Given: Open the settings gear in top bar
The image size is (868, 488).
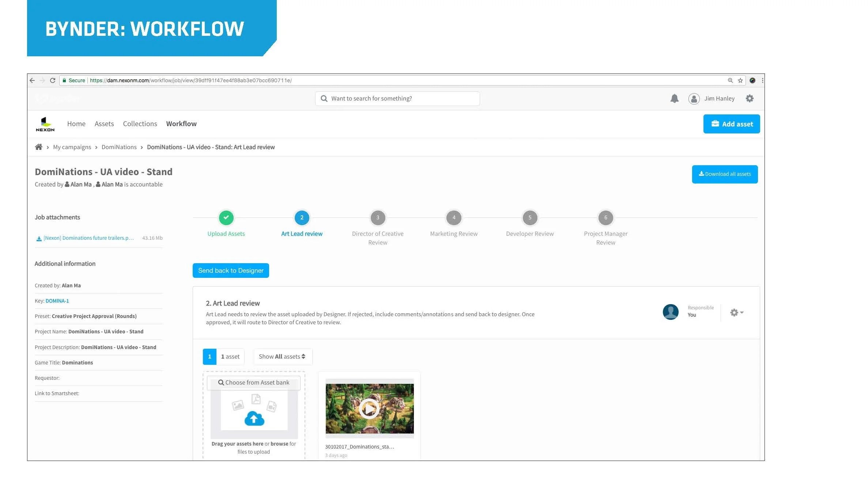Looking at the screenshot, I should click(750, 98).
